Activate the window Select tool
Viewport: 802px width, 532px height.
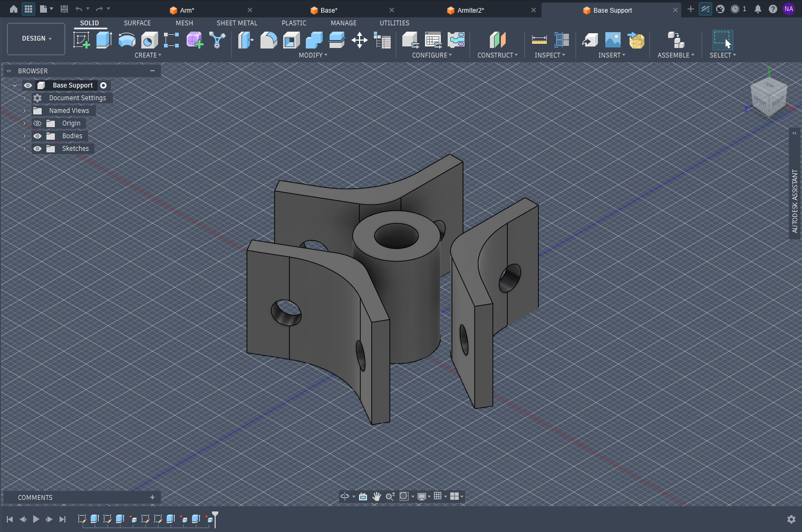pyautogui.click(x=722, y=40)
